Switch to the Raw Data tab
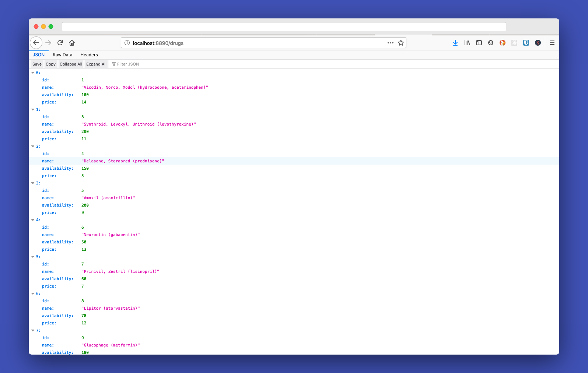 point(62,55)
